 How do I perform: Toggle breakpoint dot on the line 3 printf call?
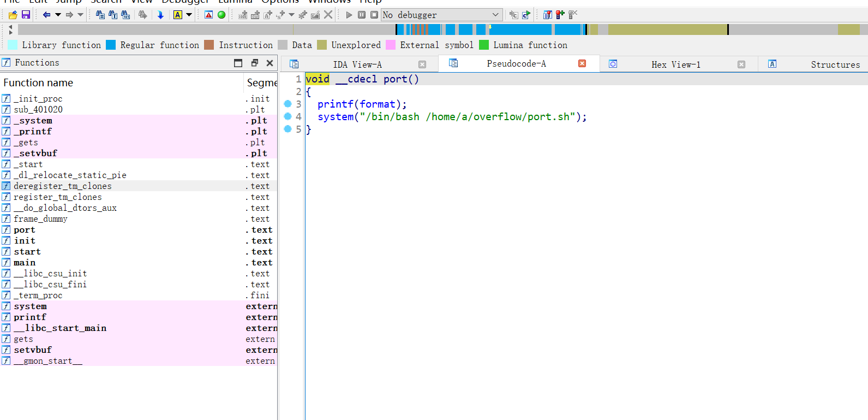point(288,104)
